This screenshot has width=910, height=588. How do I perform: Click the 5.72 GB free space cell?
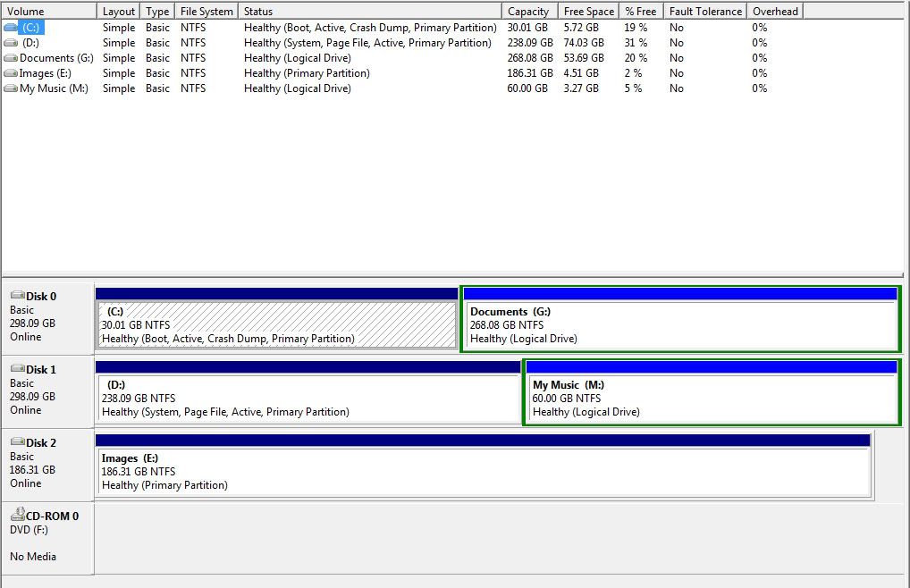tap(581, 27)
